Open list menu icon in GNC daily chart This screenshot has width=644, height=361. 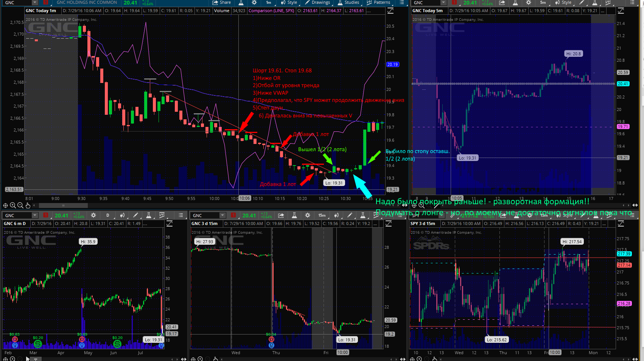tap(181, 215)
